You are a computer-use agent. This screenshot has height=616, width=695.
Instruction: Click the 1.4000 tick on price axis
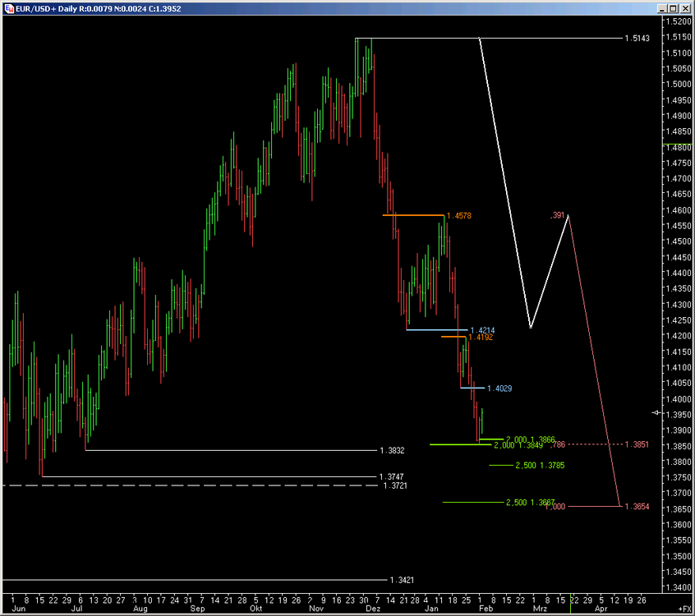(679, 399)
